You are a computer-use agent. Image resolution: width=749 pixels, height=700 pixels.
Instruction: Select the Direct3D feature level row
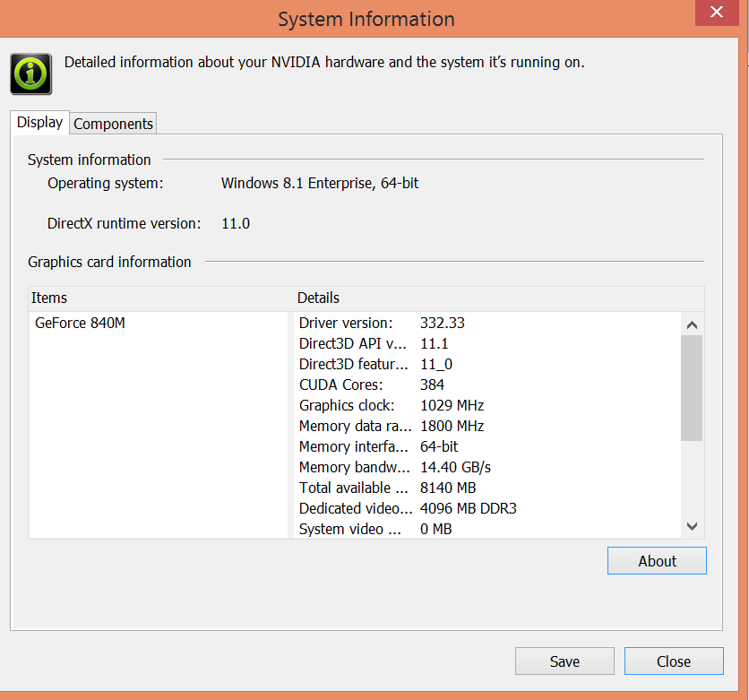[487, 364]
